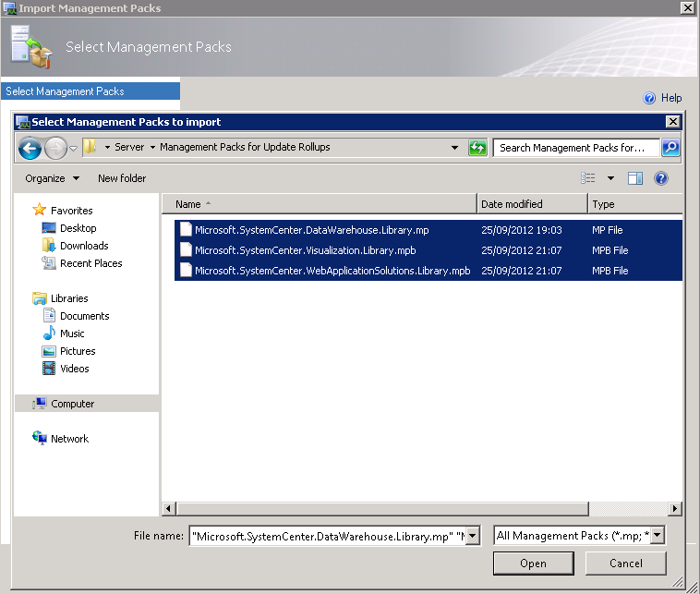The height and width of the screenshot is (594, 700).
Task: Toggle the preview pane icon
Action: click(634, 178)
